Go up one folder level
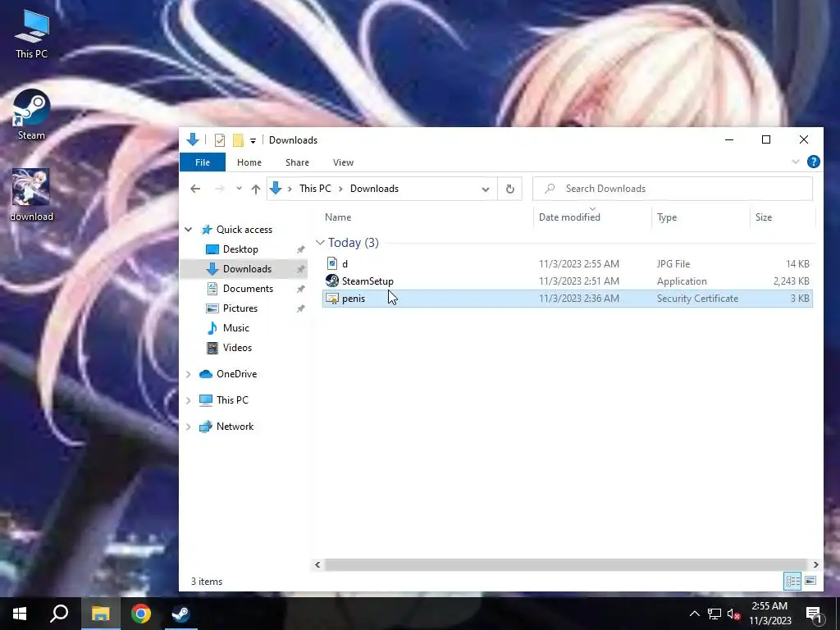The height and width of the screenshot is (630, 840). pos(256,189)
